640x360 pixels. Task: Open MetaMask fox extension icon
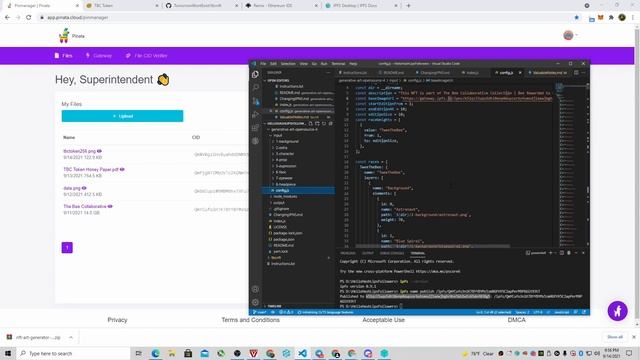(x=601, y=18)
